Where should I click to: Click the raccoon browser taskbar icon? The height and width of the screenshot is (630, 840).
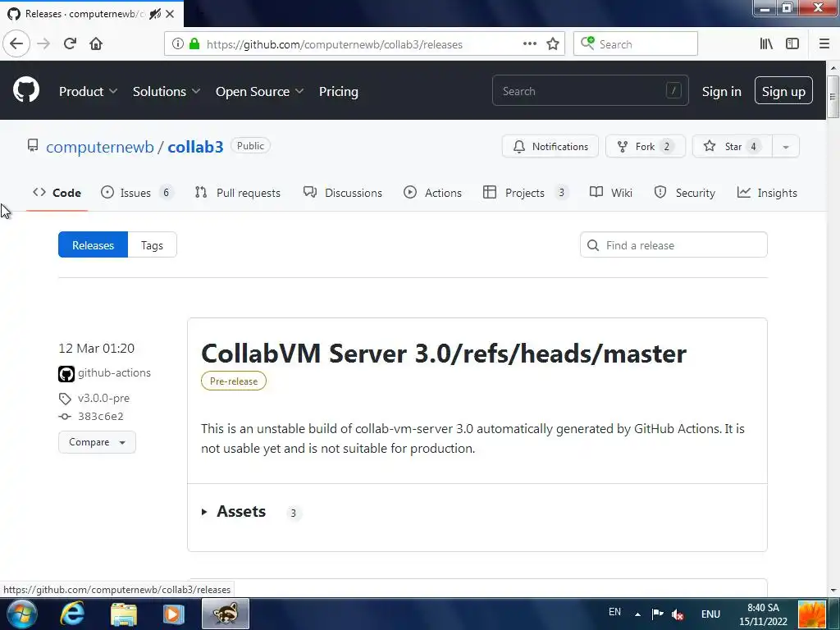tap(226, 614)
